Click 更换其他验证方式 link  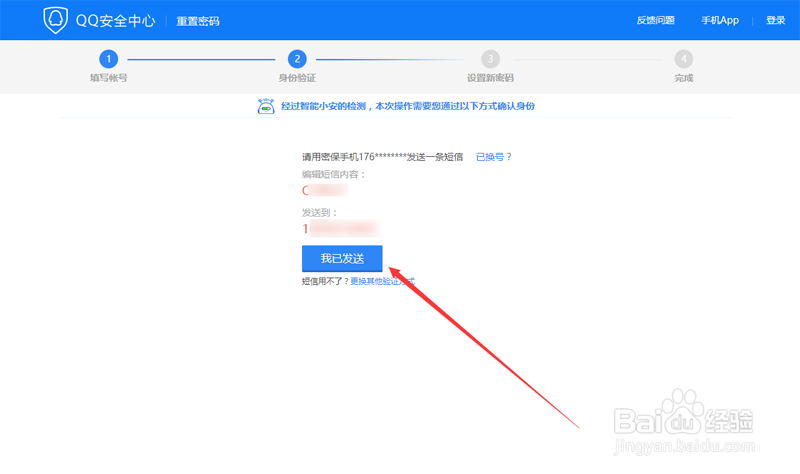(x=382, y=281)
